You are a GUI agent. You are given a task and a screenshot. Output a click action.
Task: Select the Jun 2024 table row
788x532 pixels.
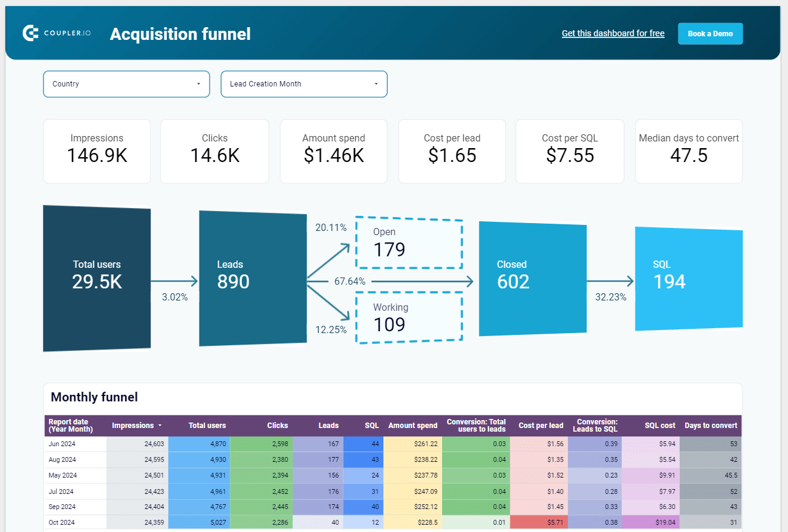click(x=393, y=444)
